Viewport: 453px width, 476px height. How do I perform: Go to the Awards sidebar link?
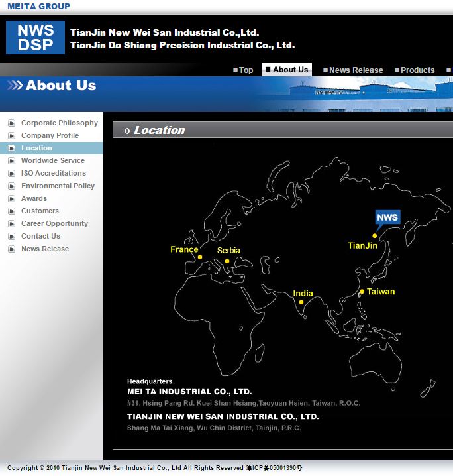pyautogui.click(x=34, y=199)
